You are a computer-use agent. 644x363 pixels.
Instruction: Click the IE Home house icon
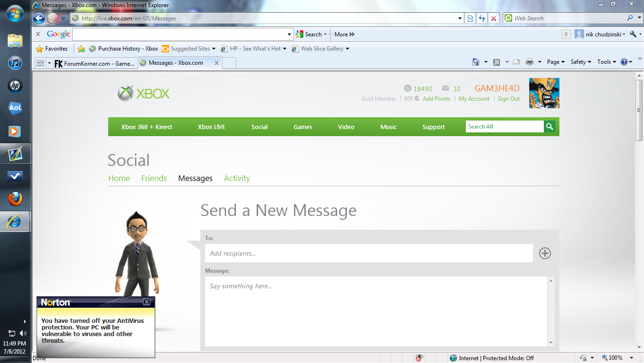pyautogui.click(x=476, y=62)
